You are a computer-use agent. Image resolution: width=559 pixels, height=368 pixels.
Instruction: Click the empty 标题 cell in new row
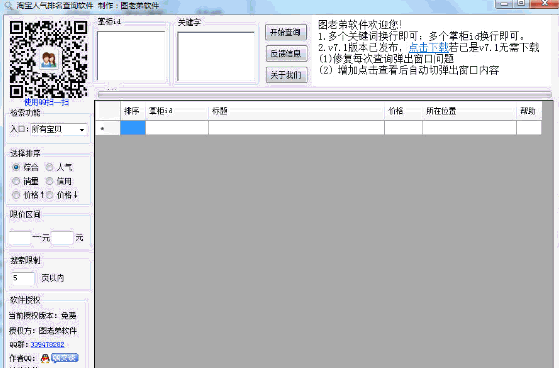pos(296,128)
